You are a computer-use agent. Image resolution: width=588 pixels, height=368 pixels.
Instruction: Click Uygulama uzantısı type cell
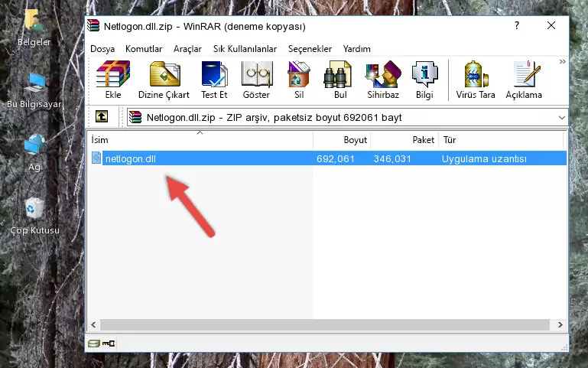click(484, 158)
